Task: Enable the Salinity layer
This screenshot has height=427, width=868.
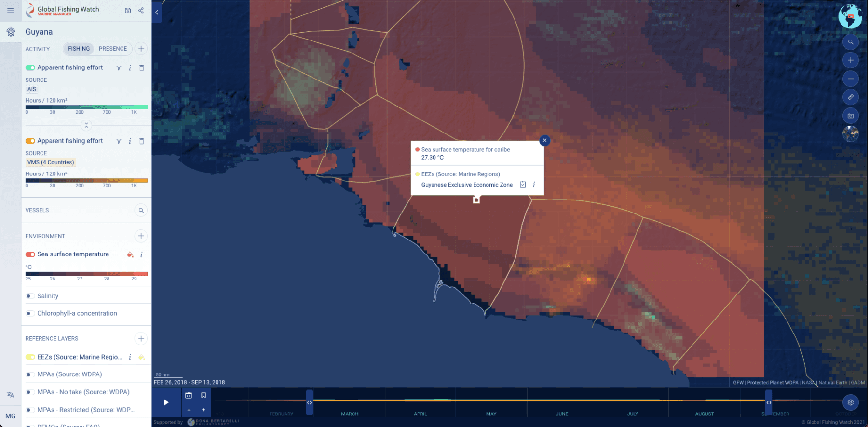Action: click(x=29, y=296)
